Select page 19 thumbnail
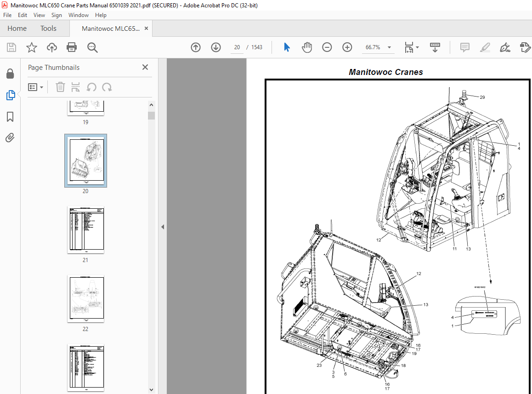This screenshot has width=532, height=394. (x=86, y=108)
